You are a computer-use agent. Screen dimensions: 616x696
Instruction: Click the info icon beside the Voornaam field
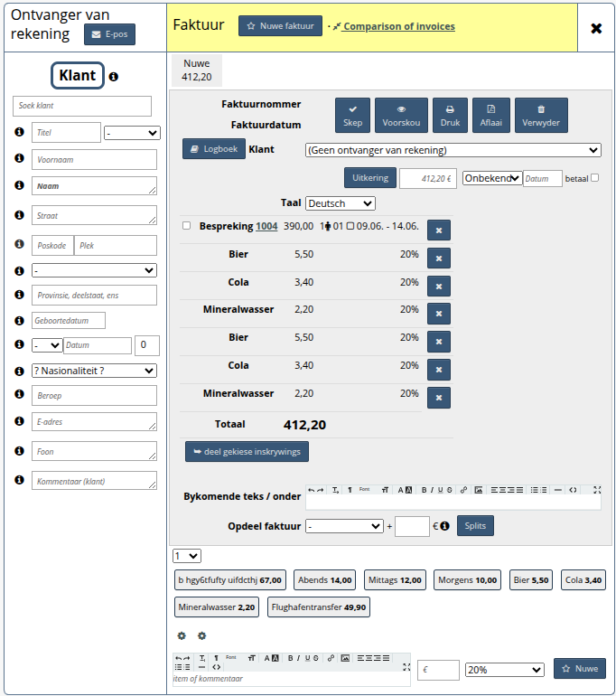point(19,158)
